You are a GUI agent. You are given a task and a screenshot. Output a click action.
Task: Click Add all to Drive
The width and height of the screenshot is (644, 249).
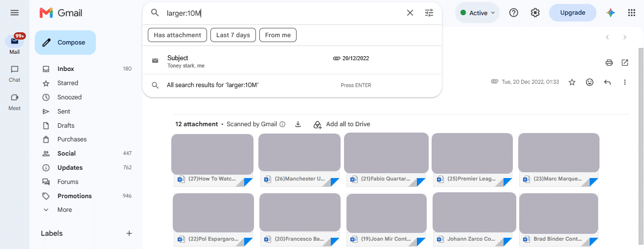click(342, 124)
